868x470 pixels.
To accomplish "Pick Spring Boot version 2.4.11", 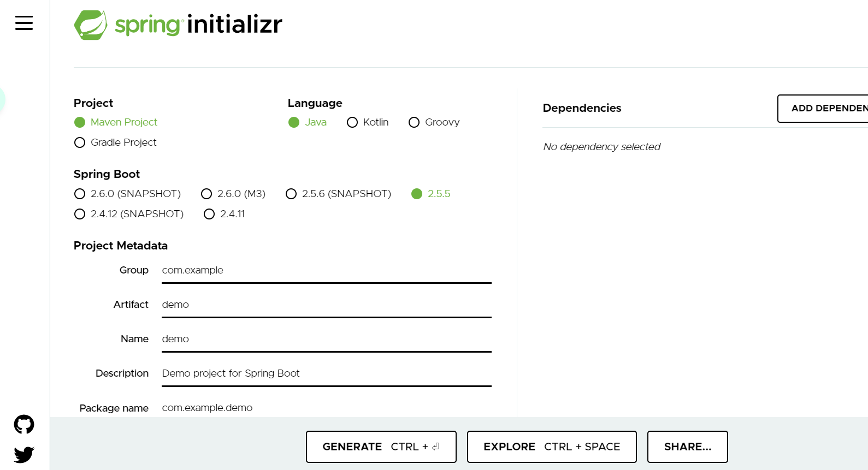I will pos(209,214).
